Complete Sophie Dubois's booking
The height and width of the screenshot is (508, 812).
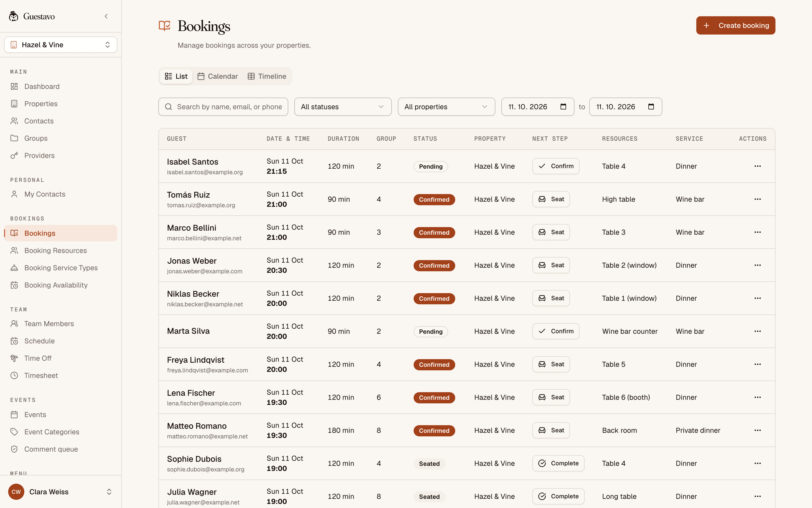(558, 463)
